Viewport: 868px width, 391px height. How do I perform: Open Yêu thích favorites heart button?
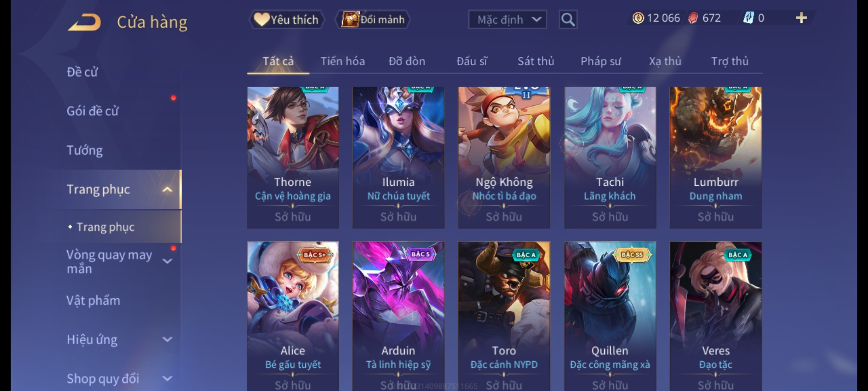point(286,20)
